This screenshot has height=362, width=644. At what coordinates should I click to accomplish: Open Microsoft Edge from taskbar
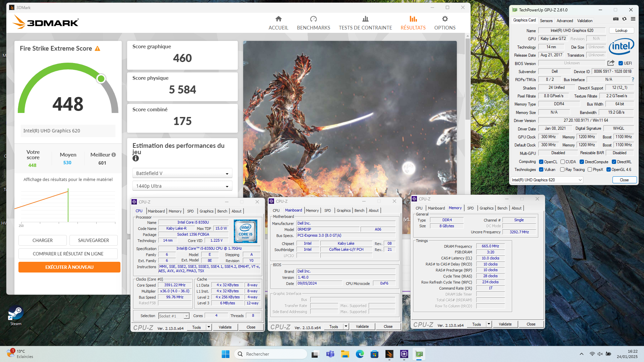pos(360,354)
